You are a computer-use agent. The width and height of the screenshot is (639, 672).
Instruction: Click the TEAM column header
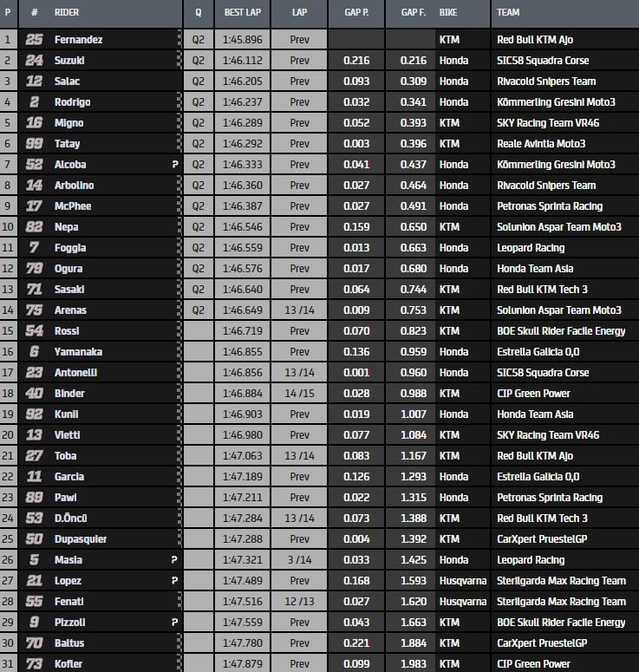pos(509,14)
